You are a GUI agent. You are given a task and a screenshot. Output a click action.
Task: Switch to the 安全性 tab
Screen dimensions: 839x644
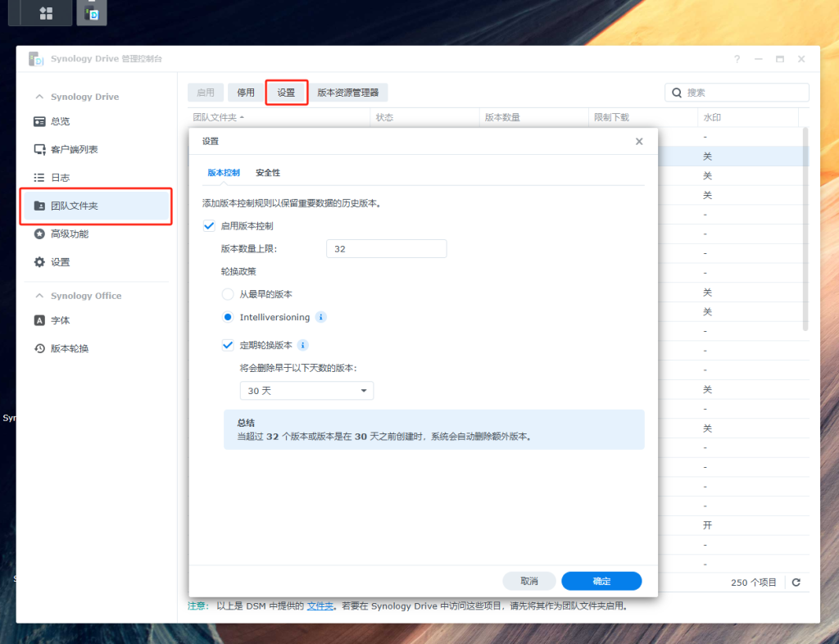point(268,173)
